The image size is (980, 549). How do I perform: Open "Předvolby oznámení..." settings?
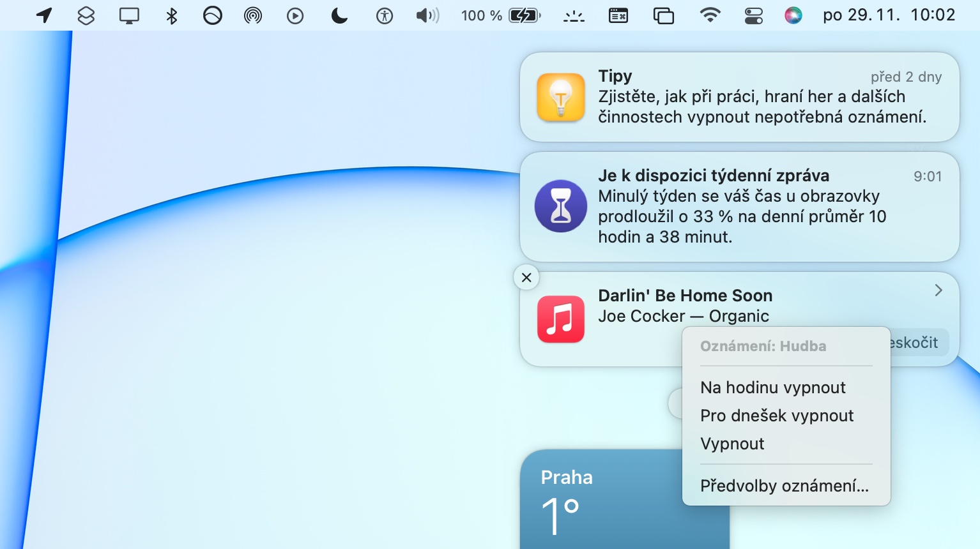[785, 486]
